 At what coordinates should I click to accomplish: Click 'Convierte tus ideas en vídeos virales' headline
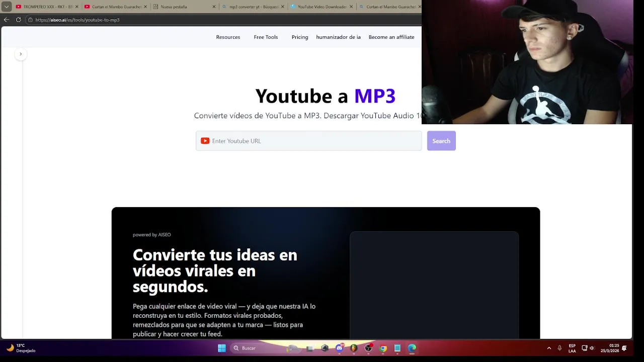(215, 270)
